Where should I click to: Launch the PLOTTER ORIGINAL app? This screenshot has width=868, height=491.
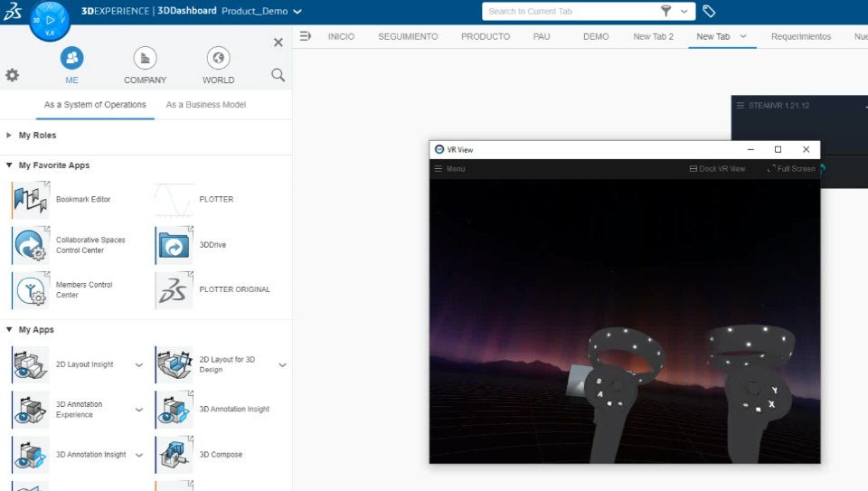175,289
